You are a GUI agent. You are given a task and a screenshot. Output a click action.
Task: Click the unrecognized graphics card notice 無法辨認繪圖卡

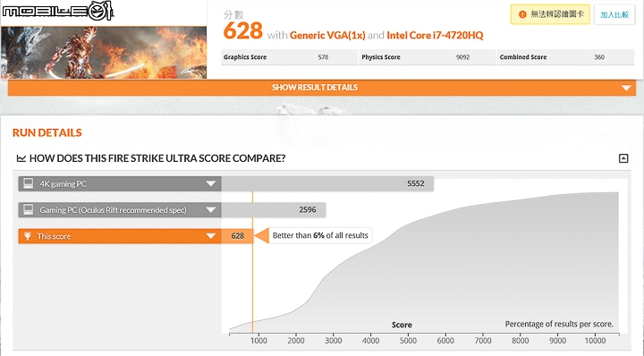(550, 14)
